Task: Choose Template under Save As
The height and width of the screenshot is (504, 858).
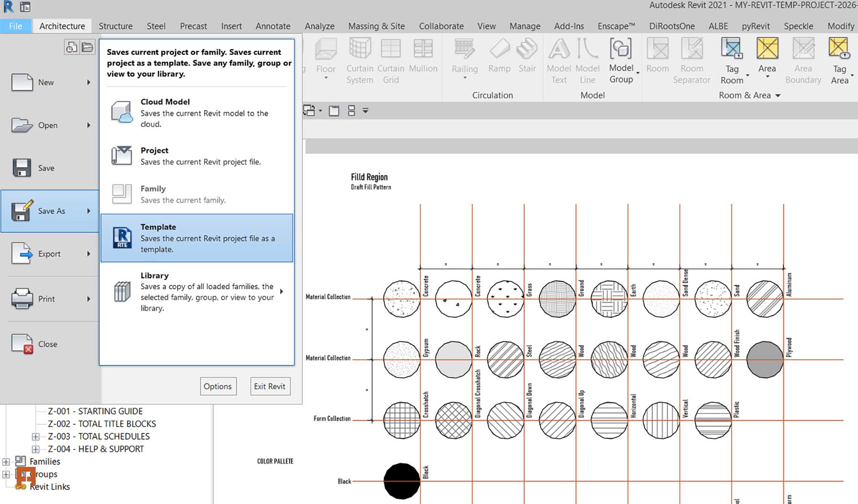Action: tap(197, 238)
